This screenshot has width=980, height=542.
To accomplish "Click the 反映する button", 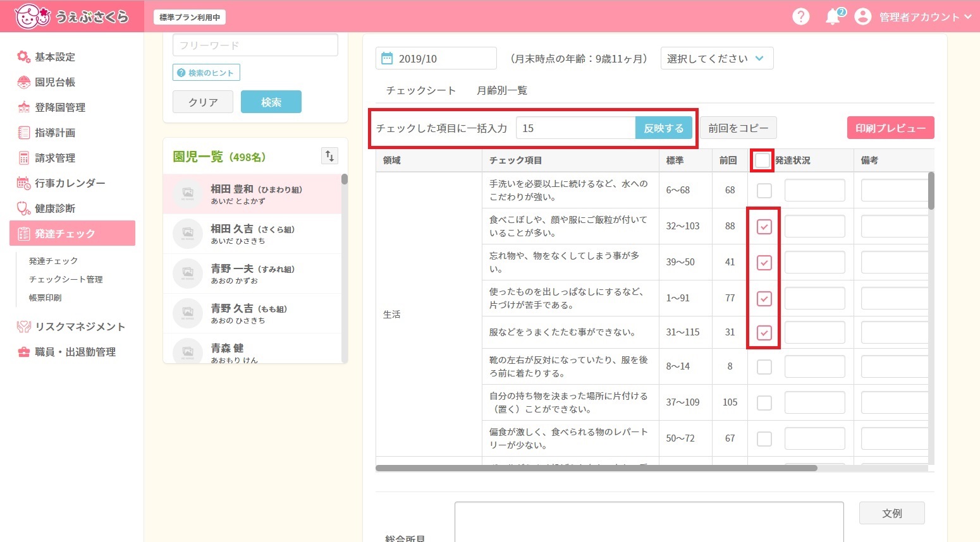I will click(664, 128).
